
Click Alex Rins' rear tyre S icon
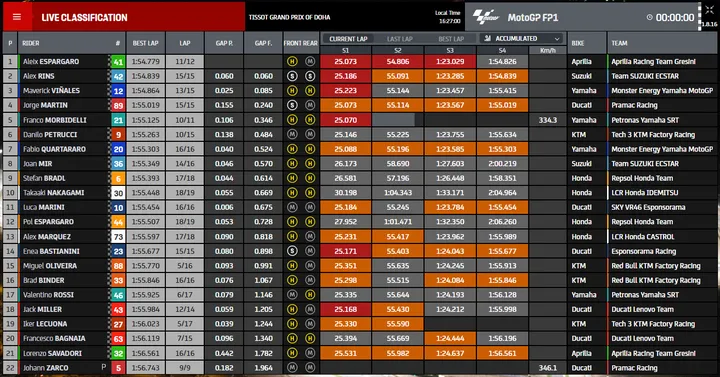click(x=310, y=76)
